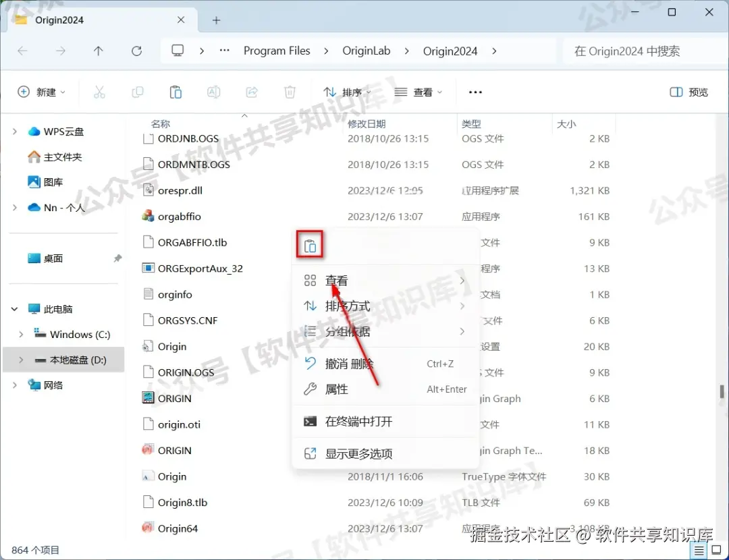Open the 排序 sort dropdown
The height and width of the screenshot is (560, 729).
tap(347, 92)
